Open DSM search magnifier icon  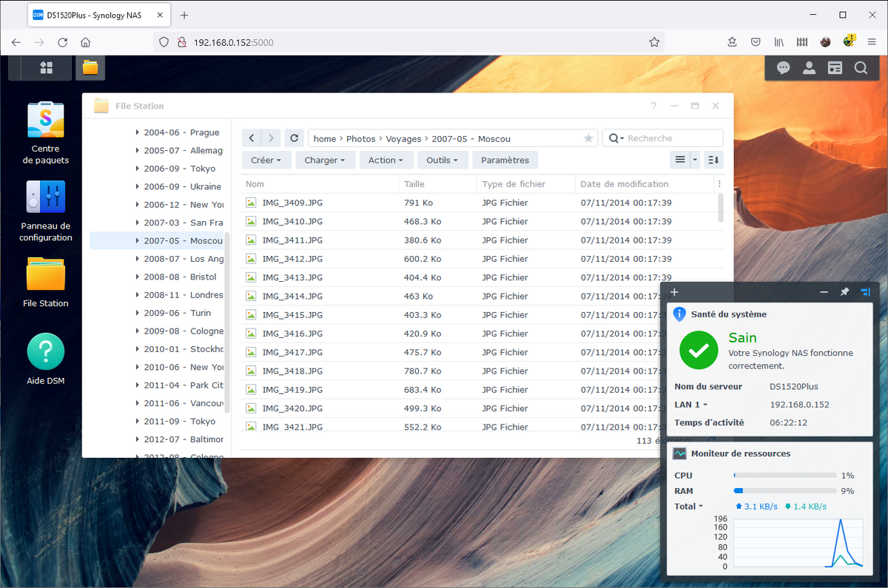click(x=861, y=68)
